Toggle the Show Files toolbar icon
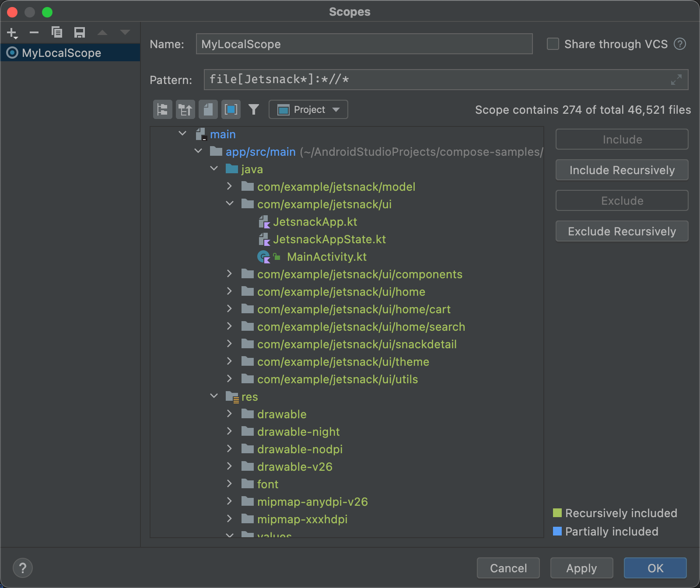This screenshot has height=588, width=700. (x=208, y=109)
